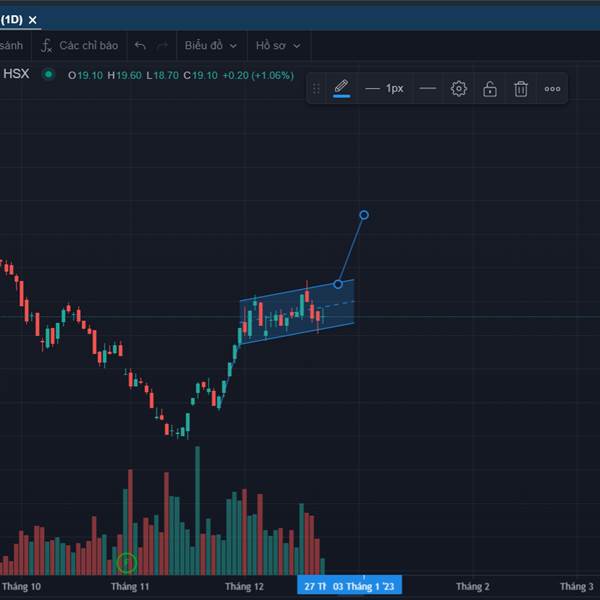Open the Các chỉ báo indicators menu
Viewport: 600px width, 600px height.
coord(79,46)
